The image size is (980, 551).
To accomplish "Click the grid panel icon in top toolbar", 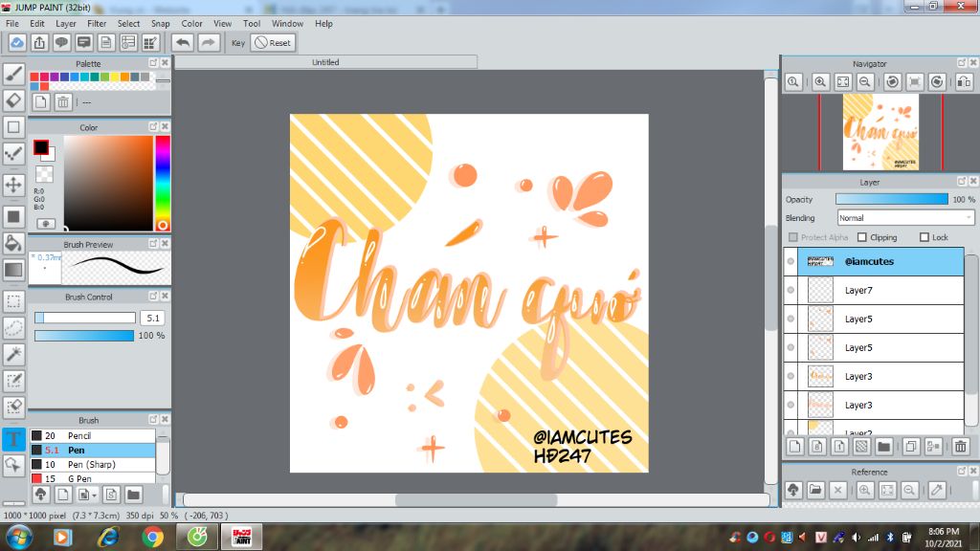I will coord(150,42).
